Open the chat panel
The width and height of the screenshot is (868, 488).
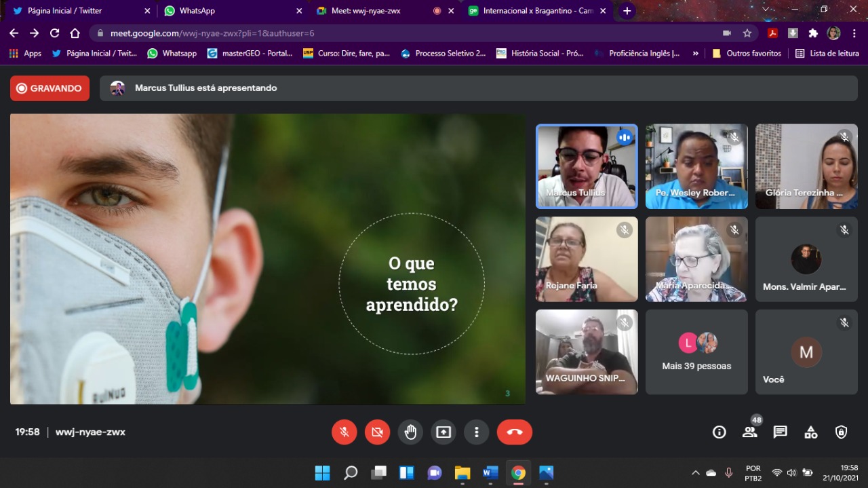pyautogui.click(x=780, y=432)
